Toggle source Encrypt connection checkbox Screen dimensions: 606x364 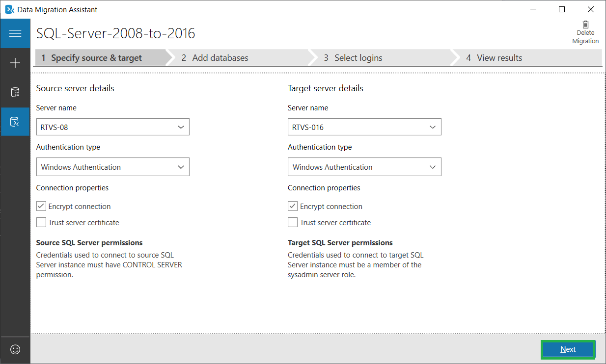(x=41, y=207)
